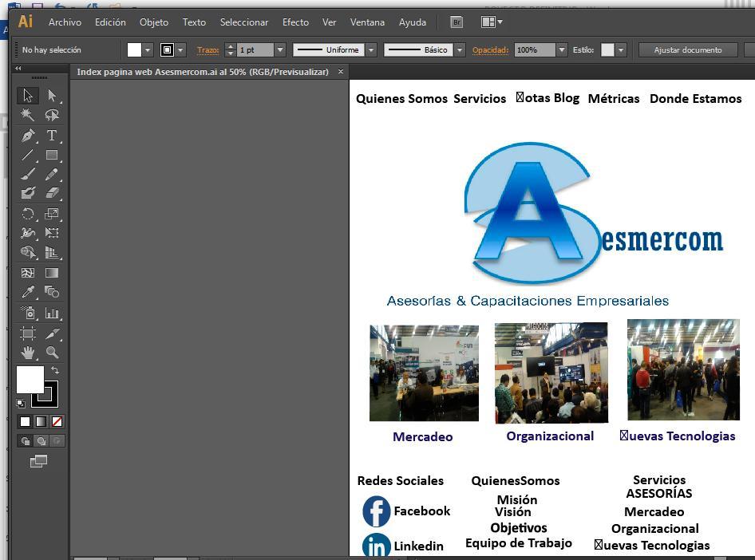The image size is (755, 560).
Task: Click Ajustar documento button
Action: coord(688,49)
